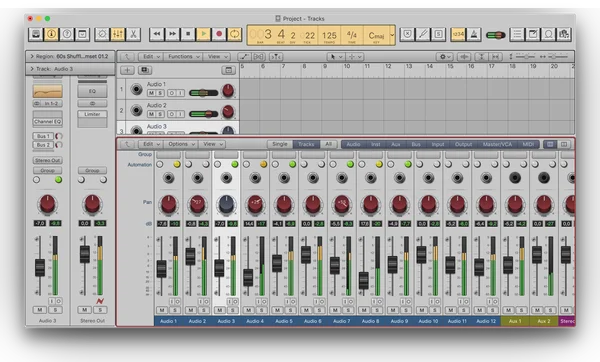Click the Show Automation button in tracks toolbar
600x362 pixels.
(x=244, y=57)
